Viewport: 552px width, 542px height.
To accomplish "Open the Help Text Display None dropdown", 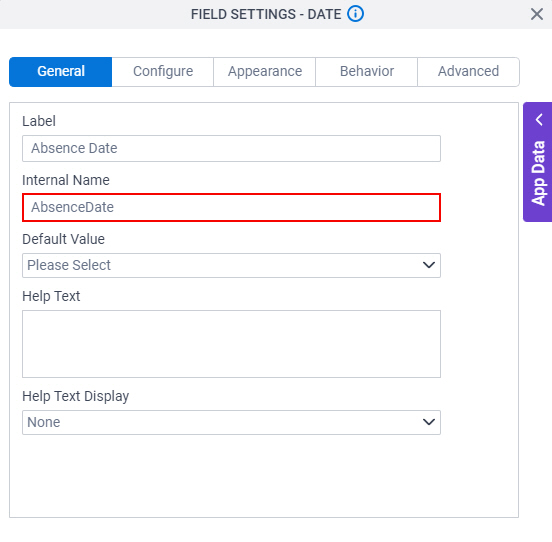I will click(x=231, y=422).
